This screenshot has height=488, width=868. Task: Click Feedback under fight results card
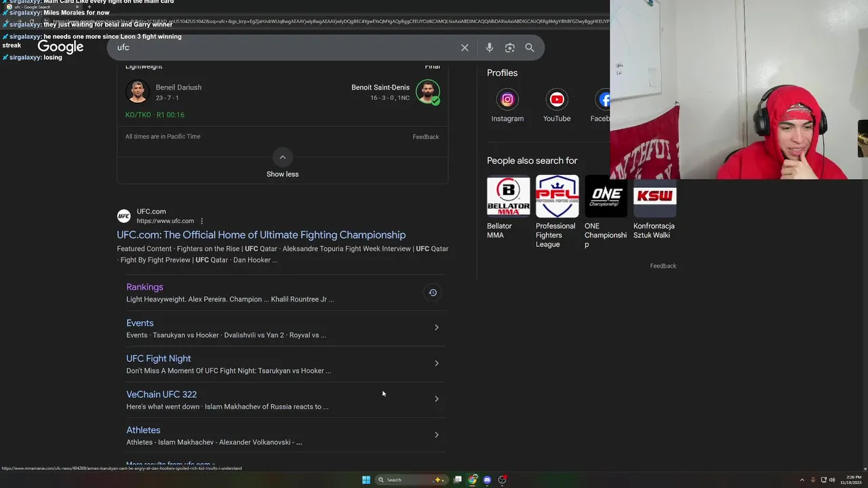click(426, 137)
